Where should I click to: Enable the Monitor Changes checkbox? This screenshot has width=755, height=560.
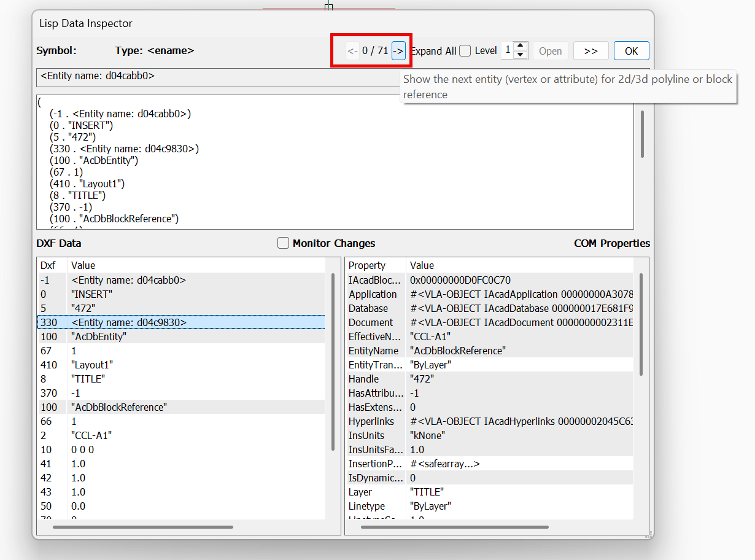[x=283, y=243]
